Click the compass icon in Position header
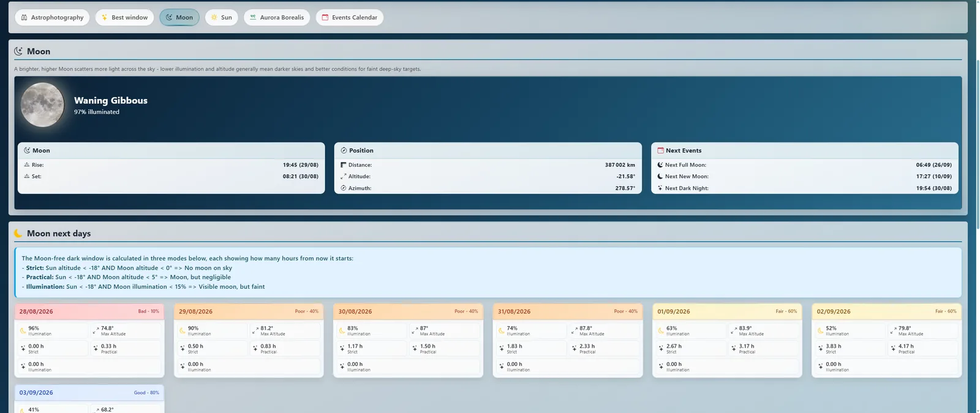 click(x=344, y=150)
